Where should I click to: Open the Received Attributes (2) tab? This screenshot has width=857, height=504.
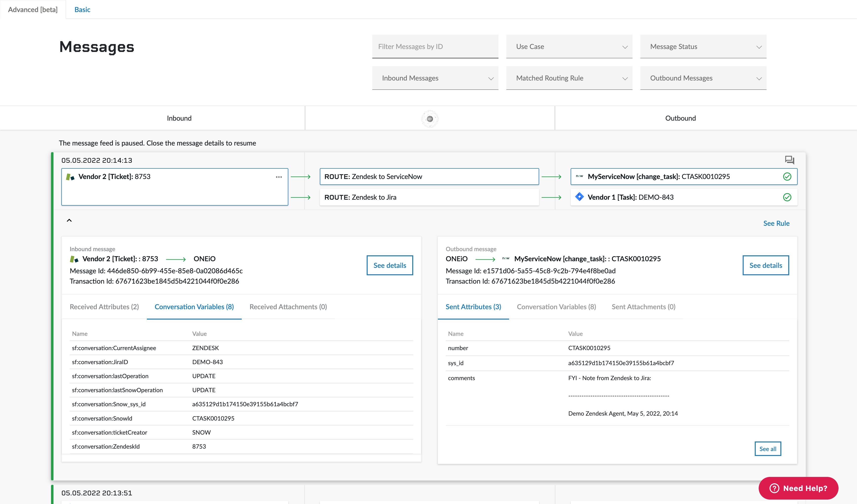pos(104,307)
